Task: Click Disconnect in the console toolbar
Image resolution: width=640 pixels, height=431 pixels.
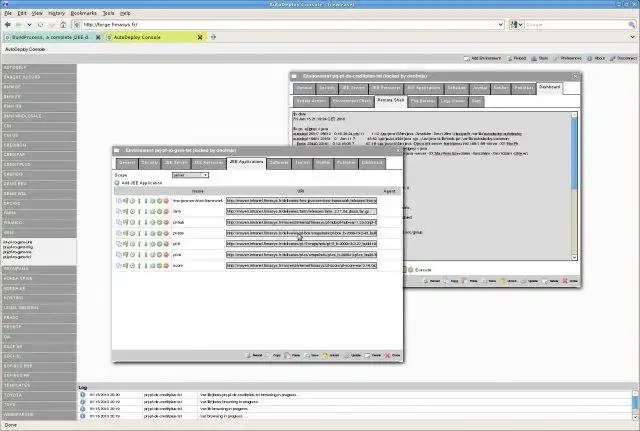Action: coord(623,58)
